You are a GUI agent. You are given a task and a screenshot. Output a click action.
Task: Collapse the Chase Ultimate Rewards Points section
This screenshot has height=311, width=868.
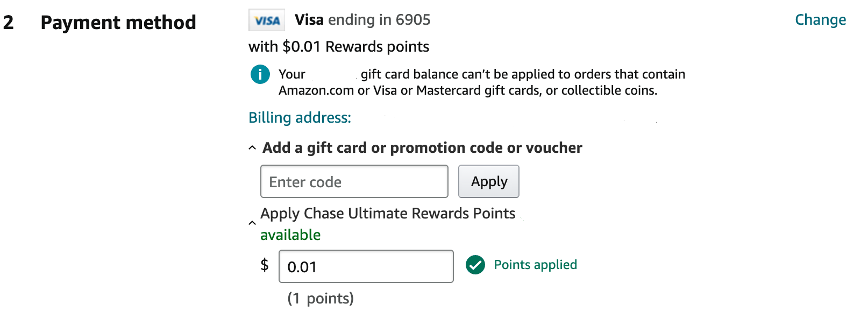[x=252, y=222]
